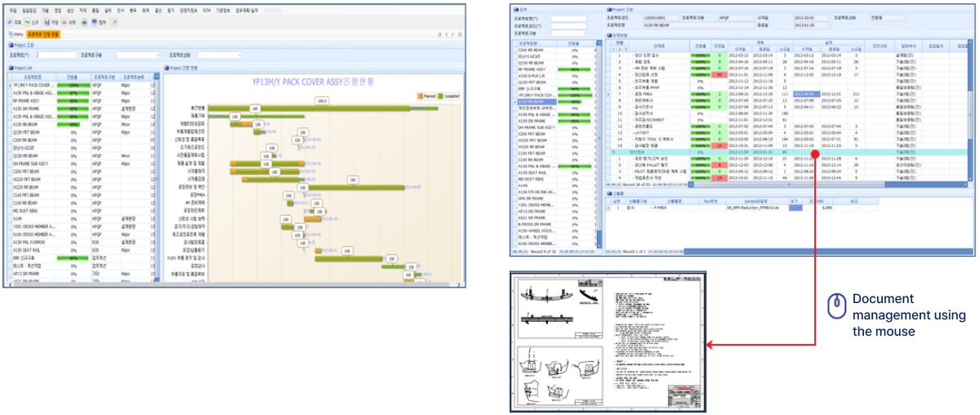Select GPK DR FRAME row in right window list
This screenshot has height=415, width=980.
point(555,199)
